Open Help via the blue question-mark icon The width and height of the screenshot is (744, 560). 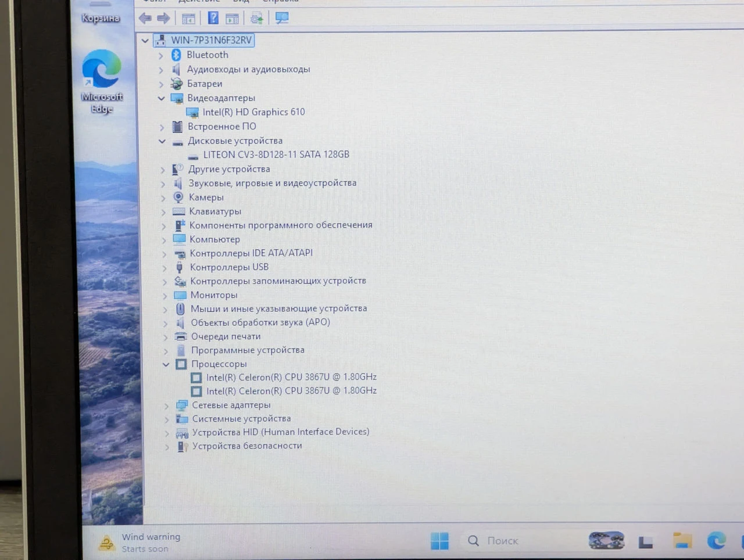click(213, 18)
